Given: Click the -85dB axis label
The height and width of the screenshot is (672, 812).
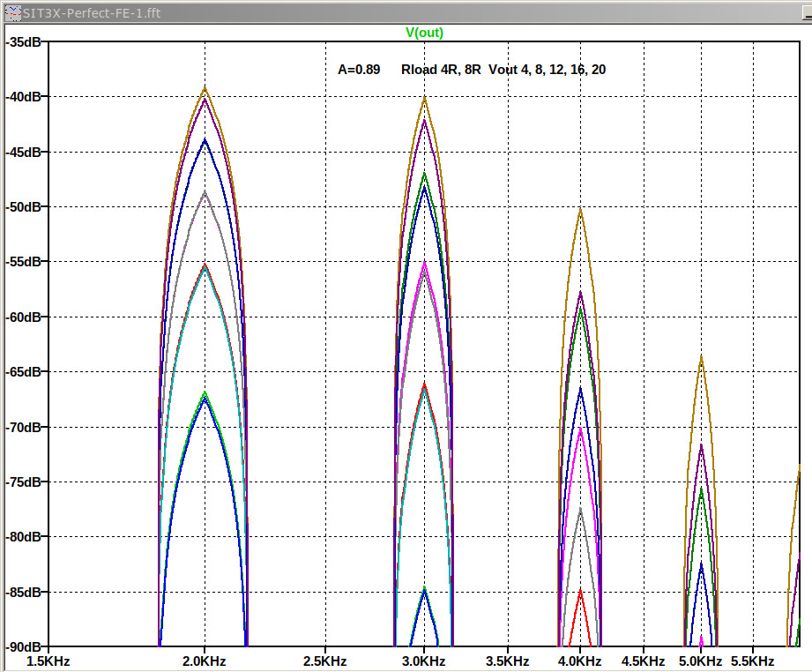Looking at the screenshot, I should (23, 593).
